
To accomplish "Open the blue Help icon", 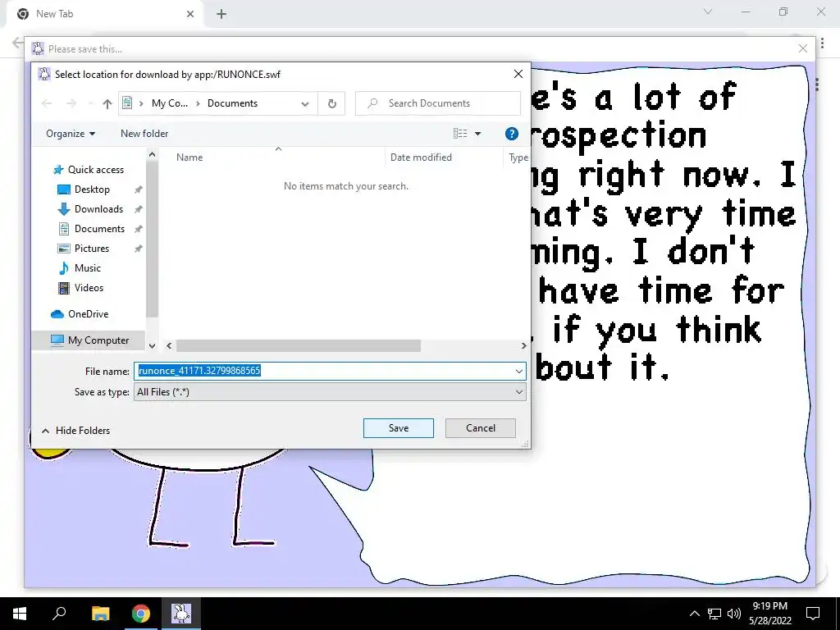I will (x=511, y=134).
